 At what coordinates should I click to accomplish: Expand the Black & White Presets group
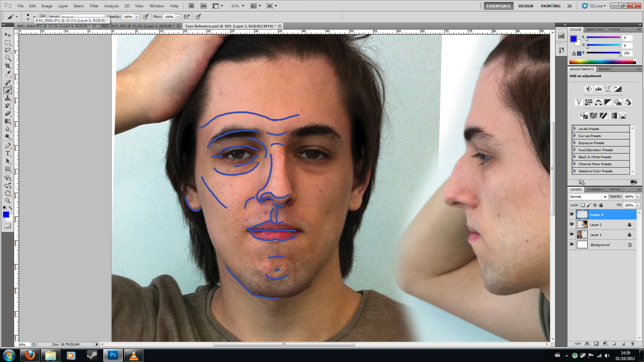click(575, 157)
